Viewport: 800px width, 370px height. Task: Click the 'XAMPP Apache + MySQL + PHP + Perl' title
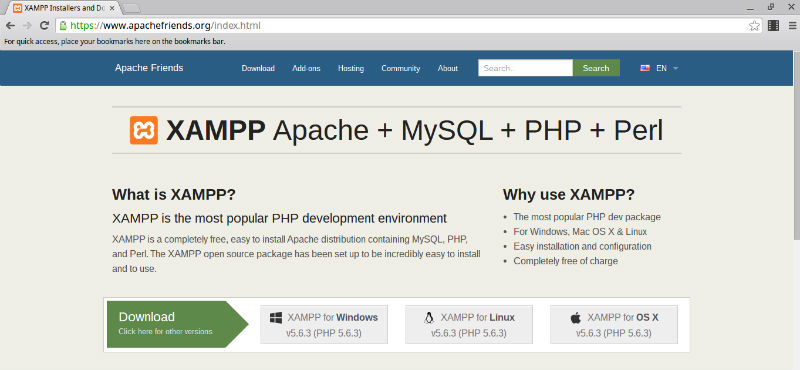(415, 131)
